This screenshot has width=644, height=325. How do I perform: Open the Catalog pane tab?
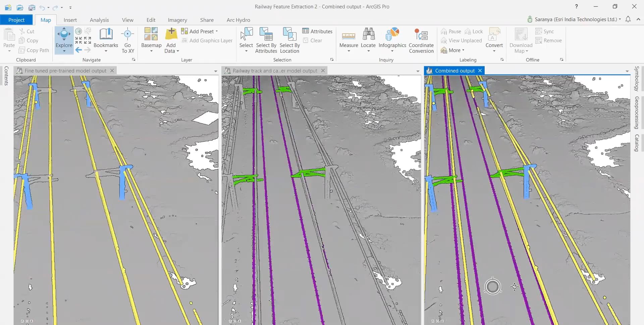click(637, 142)
